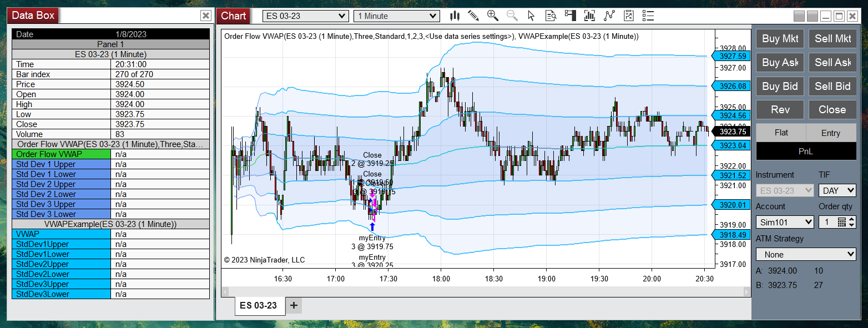Click the 3926.08 price marker

(730, 86)
